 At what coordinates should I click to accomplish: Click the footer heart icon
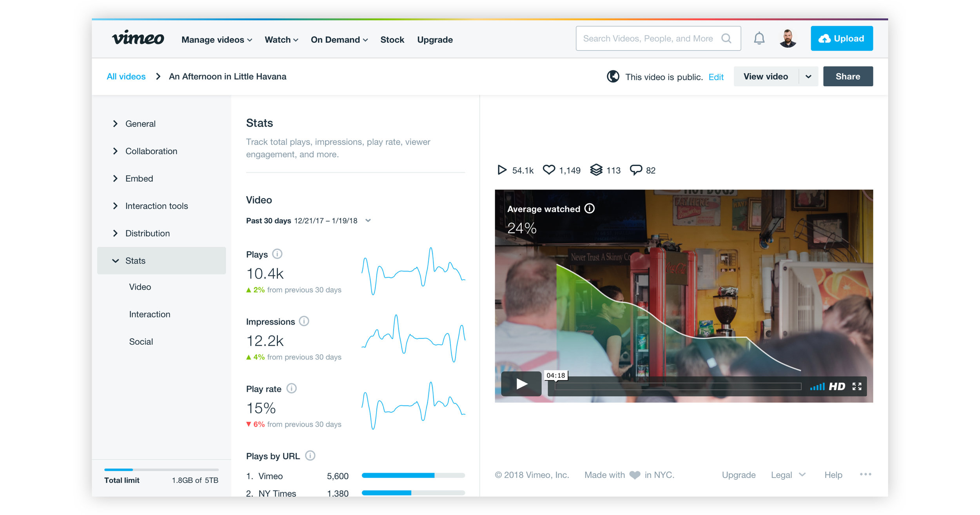click(x=635, y=475)
